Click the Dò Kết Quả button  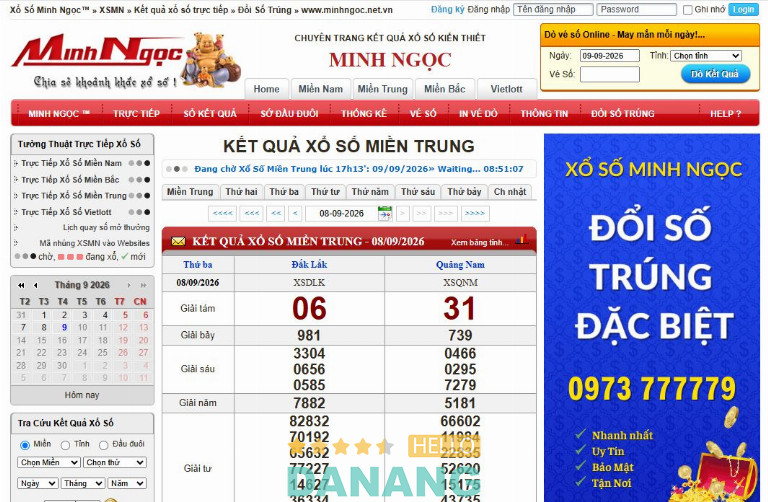[x=715, y=74]
